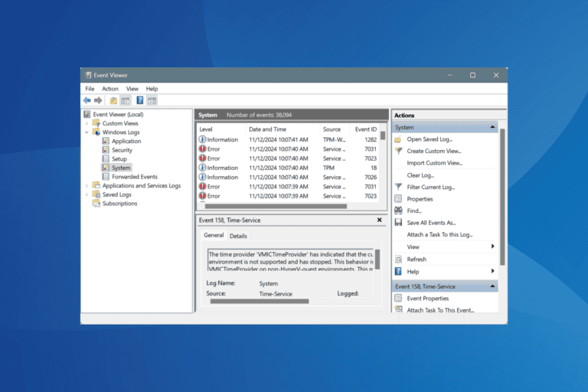The image size is (588, 392).
Task: Click the Save All Events As disk icon
Action: click(x=398, y=223)
